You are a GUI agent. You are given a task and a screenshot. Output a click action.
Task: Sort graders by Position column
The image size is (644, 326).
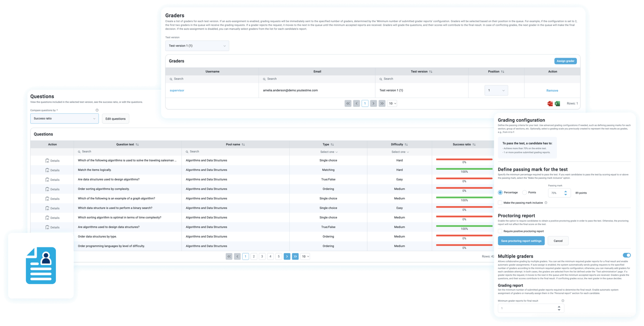pyautogui.click(x=502, y=72)
